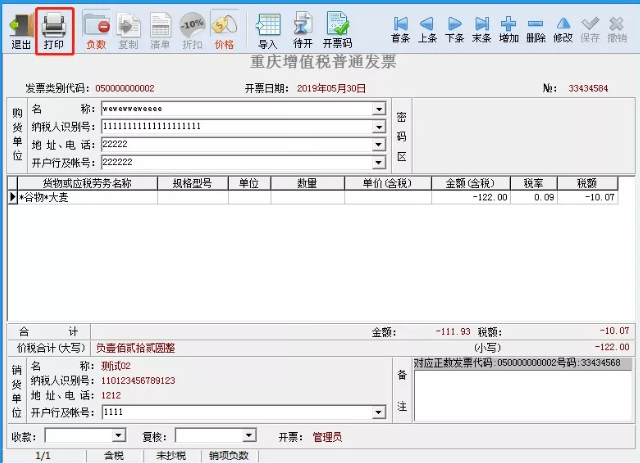Jump to last record with 末条
Screen dimensions: 640x463
481,28
